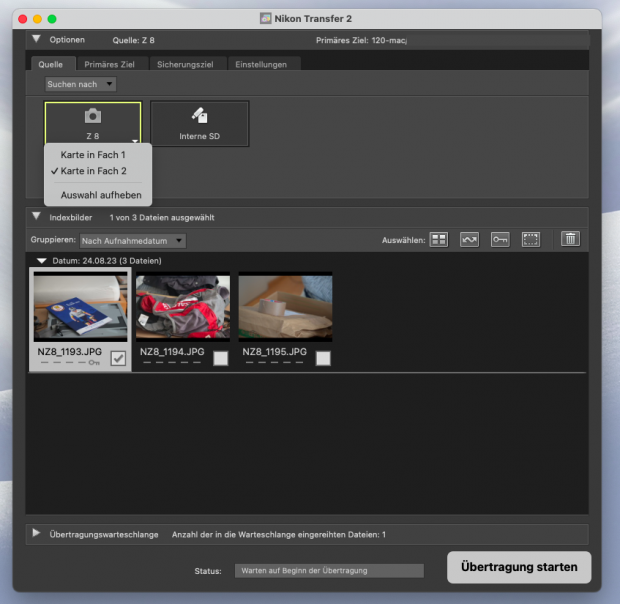Click the select protected files key icon
Viewport: 620px width, 604px height.
pyautogui.click(x=500, y=240)
